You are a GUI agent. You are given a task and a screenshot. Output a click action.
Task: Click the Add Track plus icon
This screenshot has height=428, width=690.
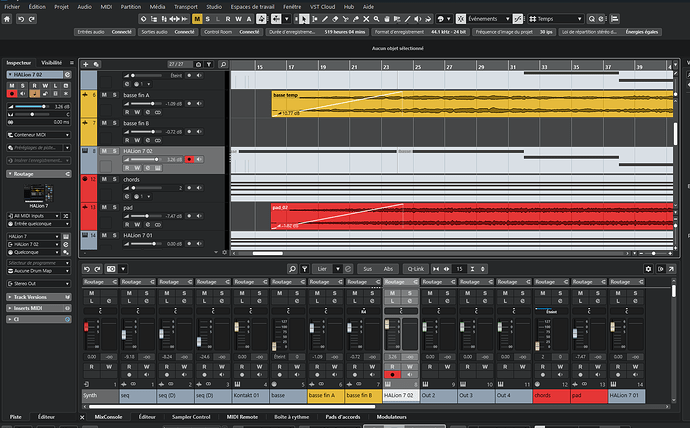(86, 64)
